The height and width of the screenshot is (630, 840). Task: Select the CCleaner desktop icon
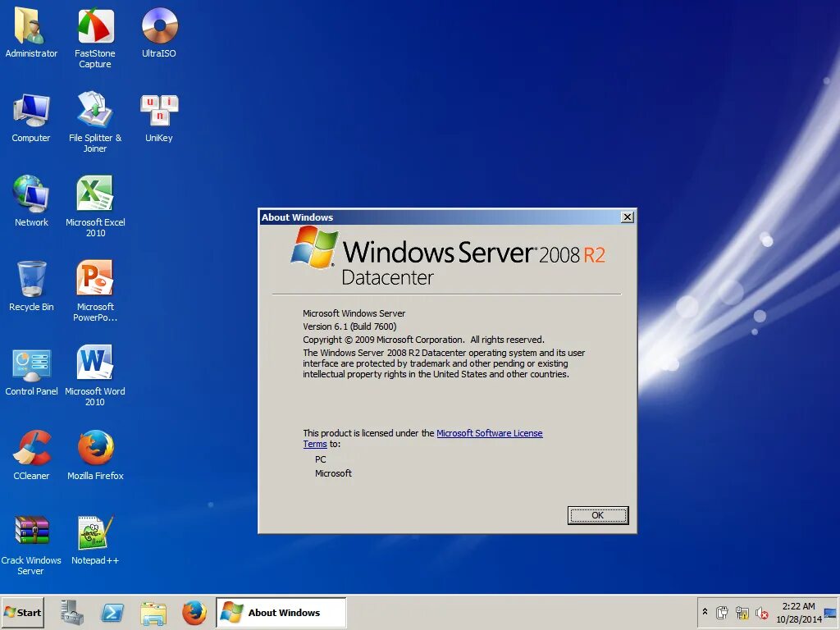(x=31, y=454)
